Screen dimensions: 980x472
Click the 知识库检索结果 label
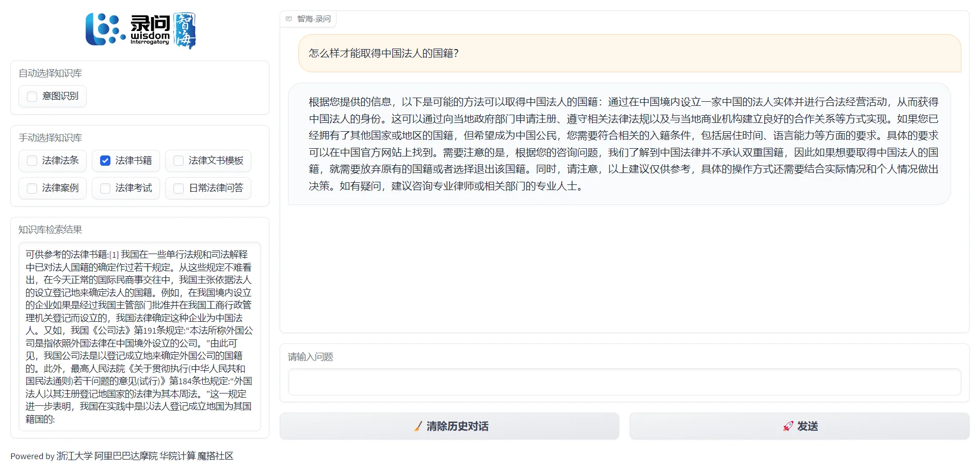tap(51, 230)
